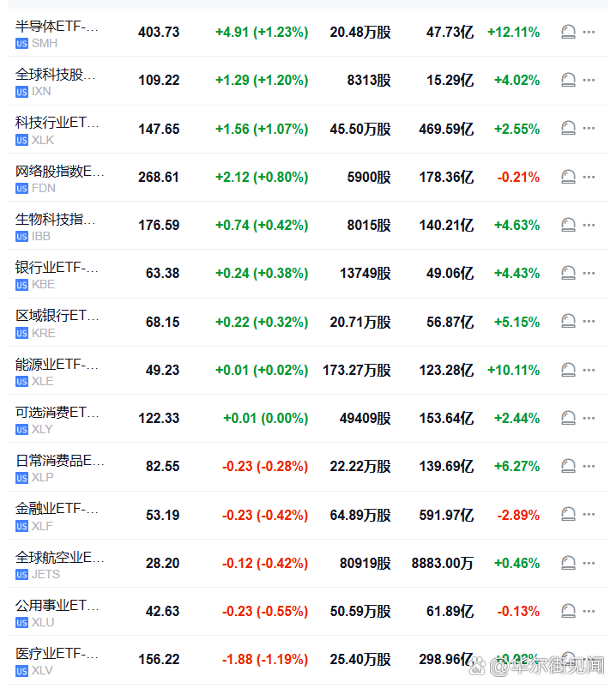Click the bell icon beside XLE
This screenshot has width=616, height=689.
567,370
